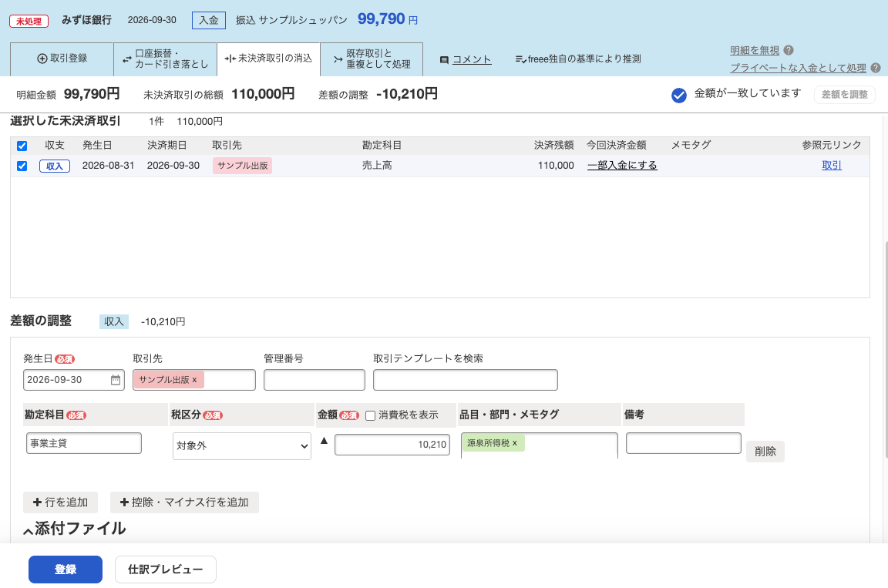Click 一部入金にする link
This screenshot has height=588, width=888.
point(622,165)
